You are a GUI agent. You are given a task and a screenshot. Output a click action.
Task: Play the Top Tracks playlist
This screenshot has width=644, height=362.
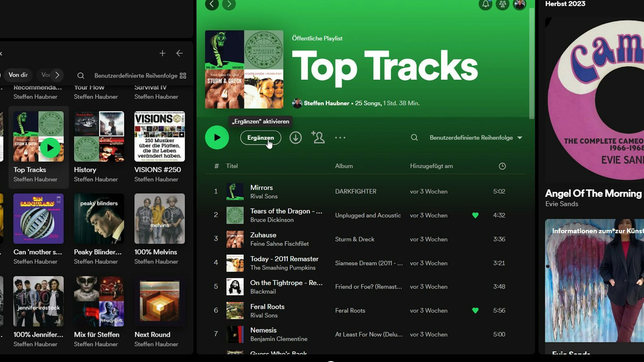[217, 137]
